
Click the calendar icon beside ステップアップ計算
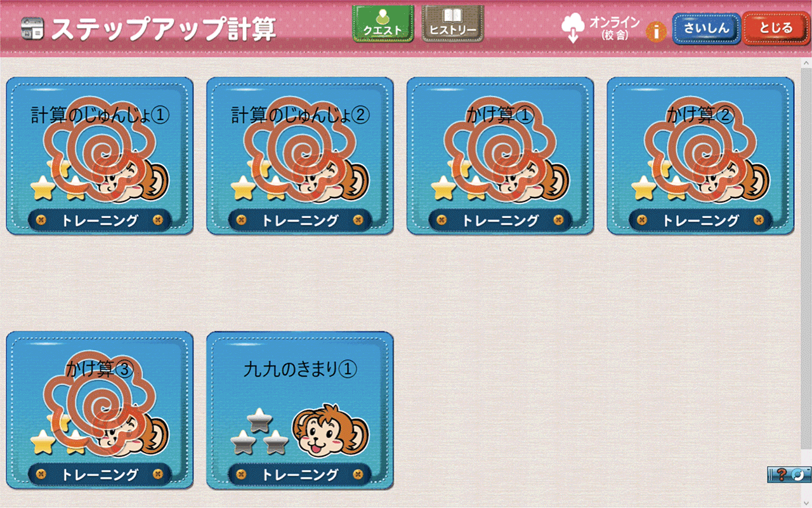[32, 29]
